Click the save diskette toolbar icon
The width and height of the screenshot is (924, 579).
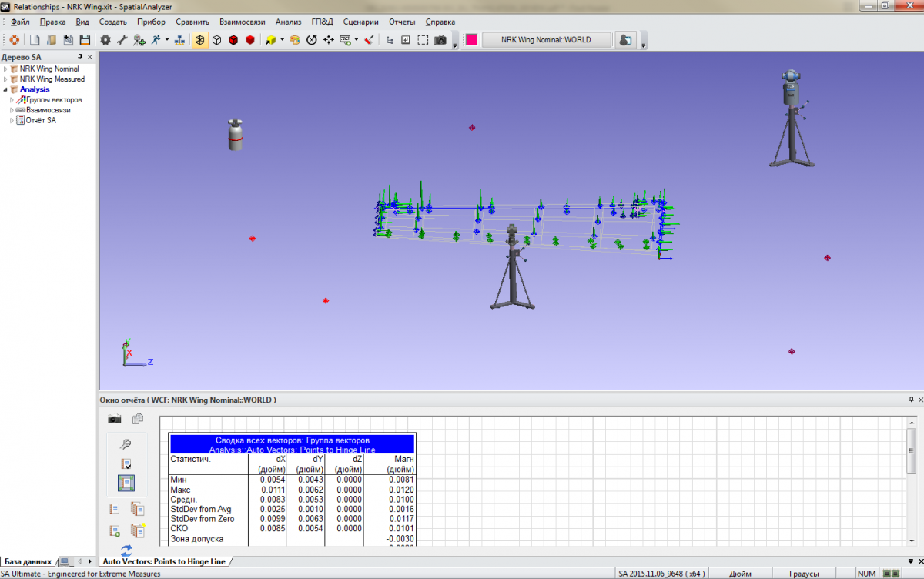[85, 40]
